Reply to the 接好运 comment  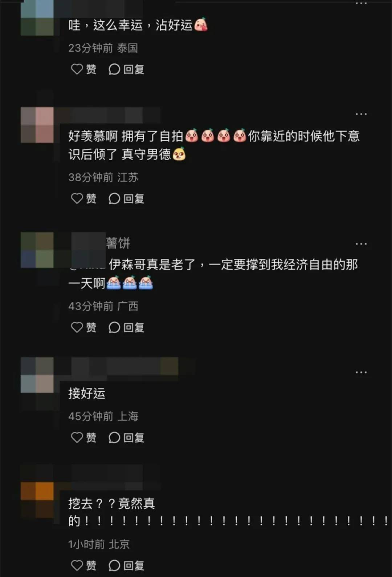(126, 437)
